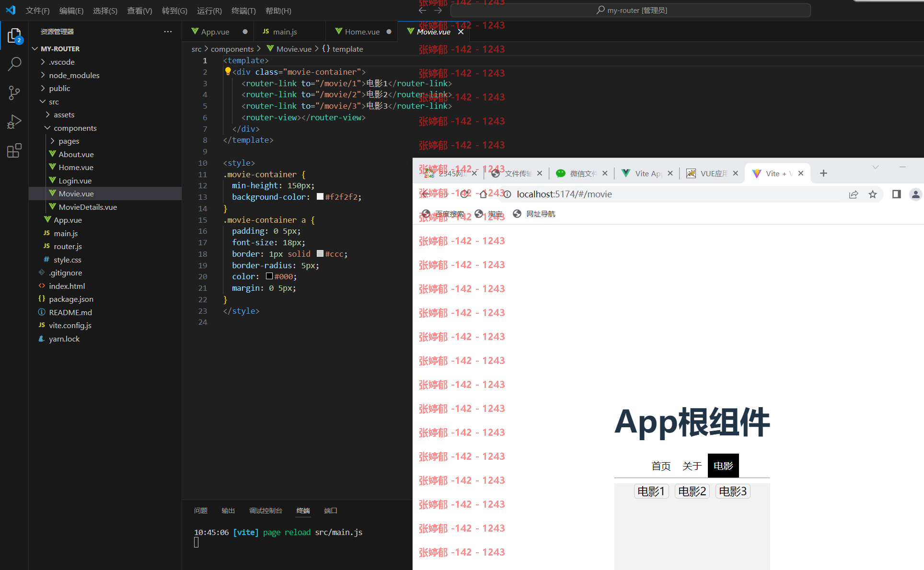
Task: Close the Movie.vue editor tab
Action: pyautogui.click(x=461, y=32)
